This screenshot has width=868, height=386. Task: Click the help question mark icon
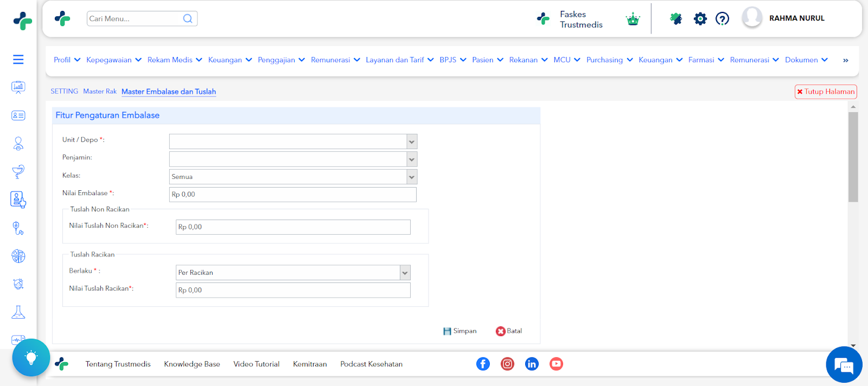(x=722, y=19)
